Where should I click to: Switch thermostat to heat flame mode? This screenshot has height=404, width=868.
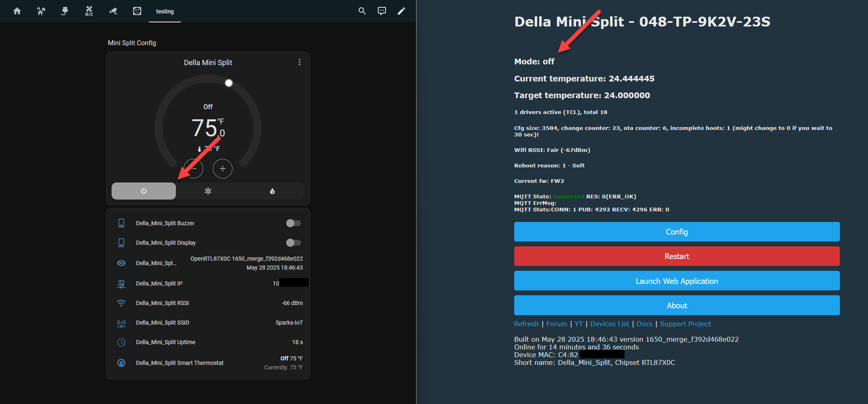272,191
